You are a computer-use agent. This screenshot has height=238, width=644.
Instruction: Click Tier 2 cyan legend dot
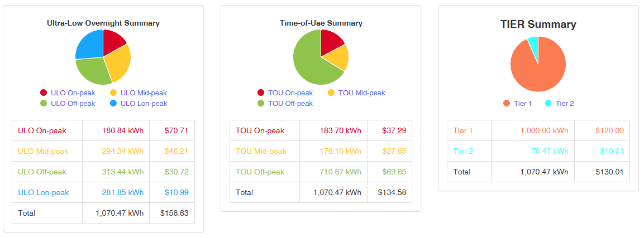point(548,104)
